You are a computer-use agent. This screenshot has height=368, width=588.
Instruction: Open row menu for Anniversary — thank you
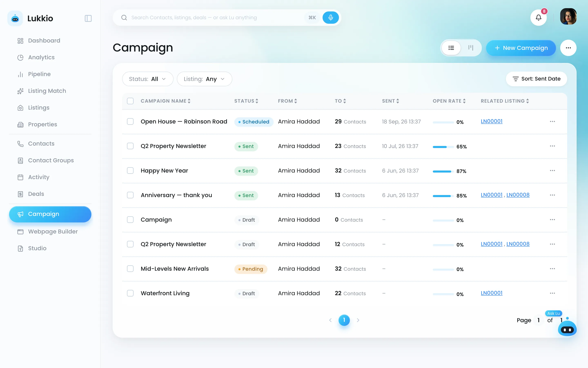[552, 195]
